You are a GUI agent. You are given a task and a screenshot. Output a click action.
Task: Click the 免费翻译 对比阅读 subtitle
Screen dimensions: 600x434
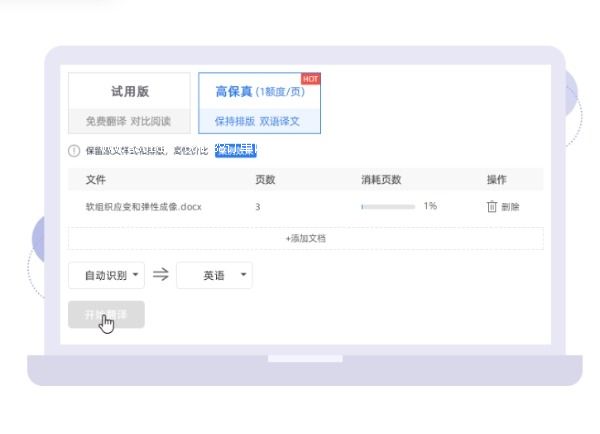(x=129, y=122)
